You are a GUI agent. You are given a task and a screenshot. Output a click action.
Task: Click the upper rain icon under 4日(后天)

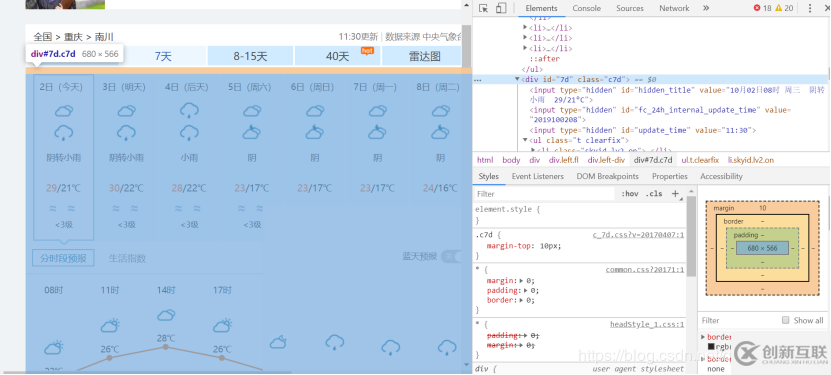(x=189, y=111)
